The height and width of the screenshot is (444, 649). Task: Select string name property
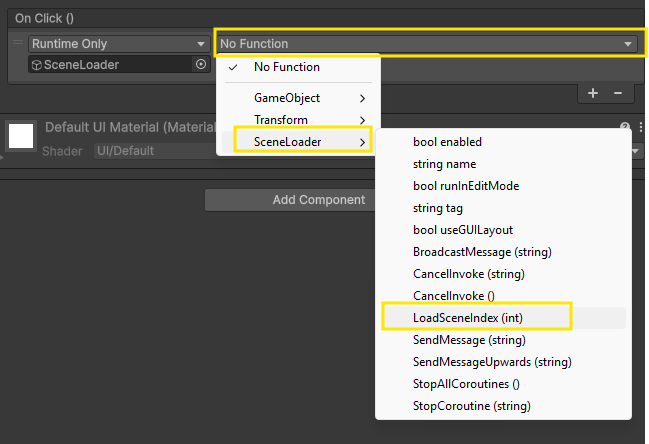503,164
